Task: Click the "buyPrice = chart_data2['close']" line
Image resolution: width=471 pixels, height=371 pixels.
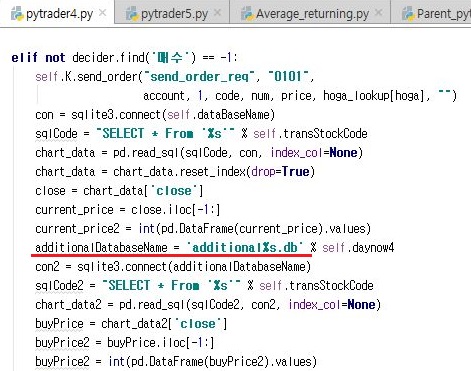Action: point(131,324)
